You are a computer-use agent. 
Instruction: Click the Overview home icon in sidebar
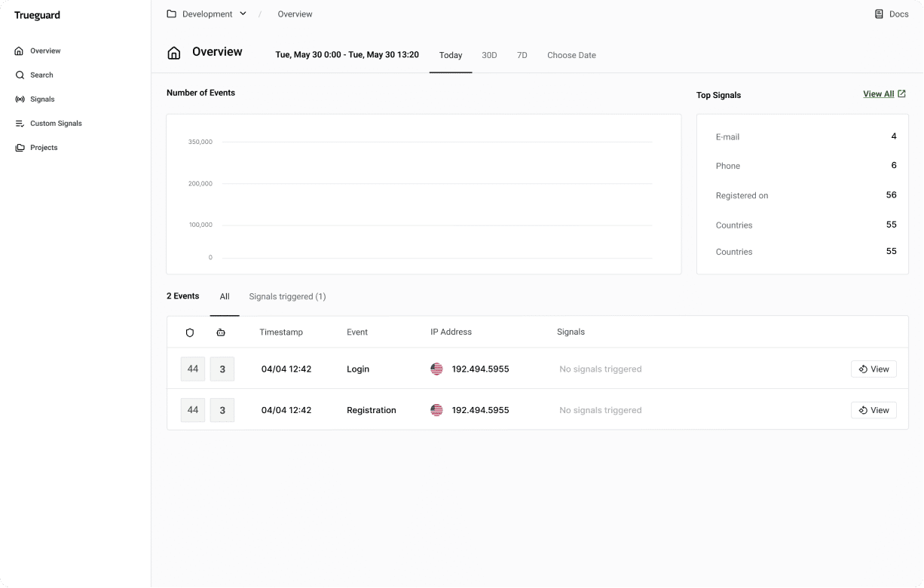(18, 51)
